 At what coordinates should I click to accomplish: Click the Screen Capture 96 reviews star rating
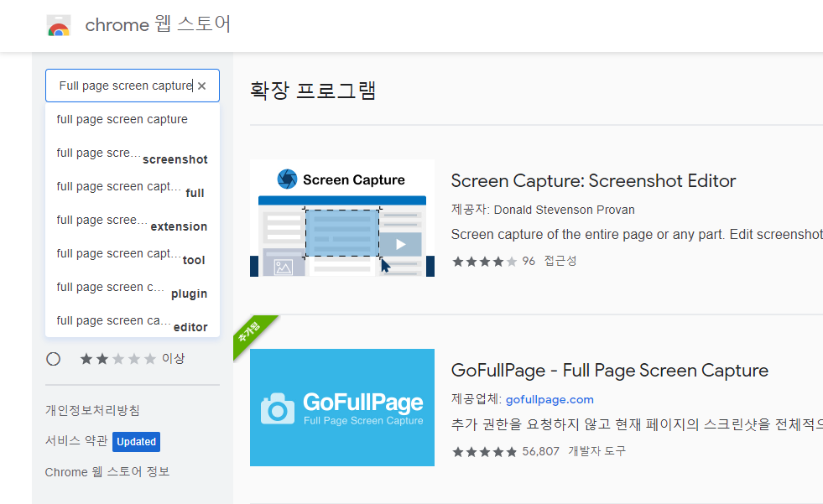coord(484,261)
